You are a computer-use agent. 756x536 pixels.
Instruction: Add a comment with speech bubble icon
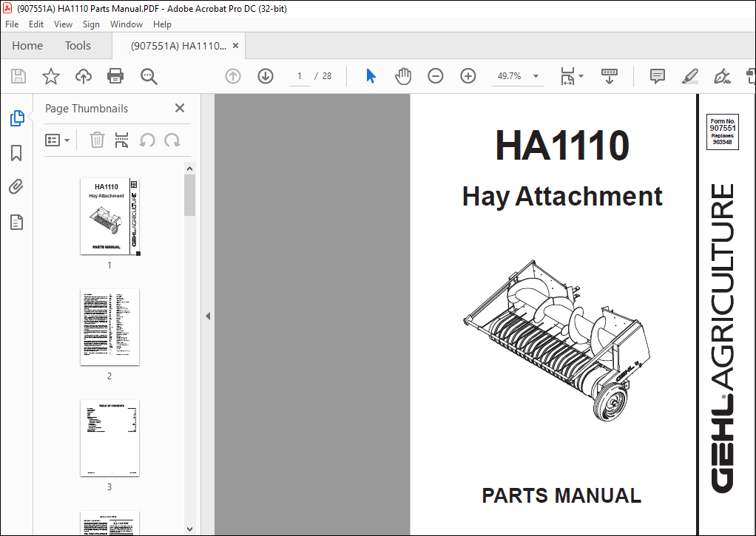pos(657,76)
